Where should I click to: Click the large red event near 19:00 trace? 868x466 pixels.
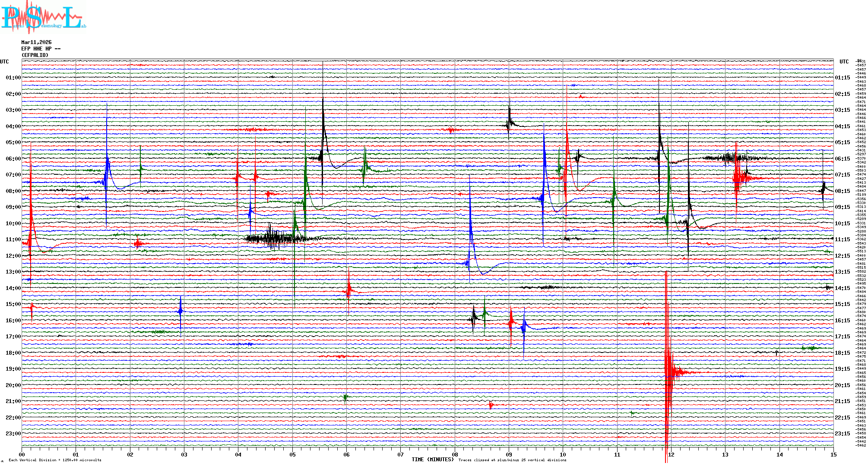pyautogui.click(x=668, y=371)
